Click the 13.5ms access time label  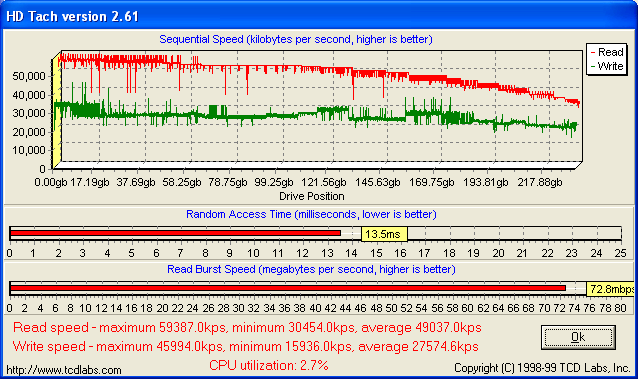click(384, 234)
